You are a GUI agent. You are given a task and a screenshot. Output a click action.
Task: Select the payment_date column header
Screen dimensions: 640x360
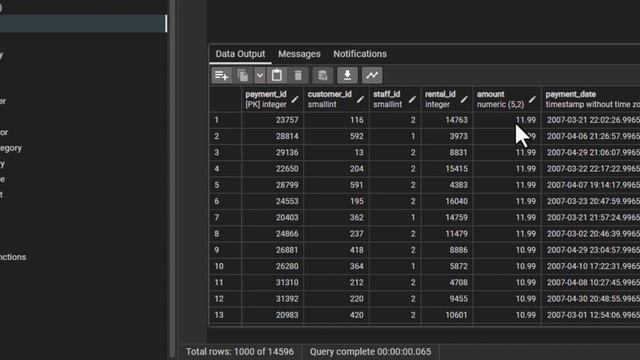click(x=591, y=99)
